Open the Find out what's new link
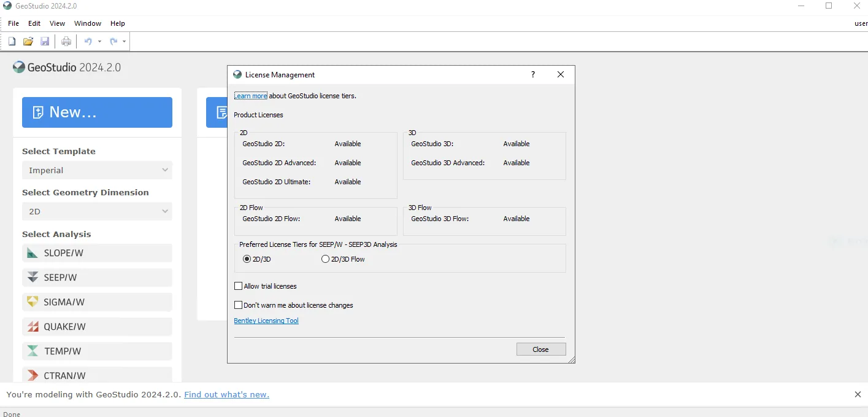This screenshot has height=417, width=868. (x=226, y=394)
